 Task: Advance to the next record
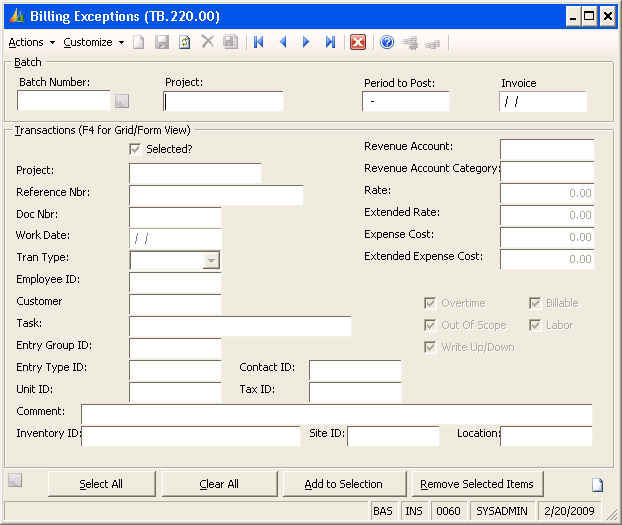pyautogui.click(x=306, y=42)
